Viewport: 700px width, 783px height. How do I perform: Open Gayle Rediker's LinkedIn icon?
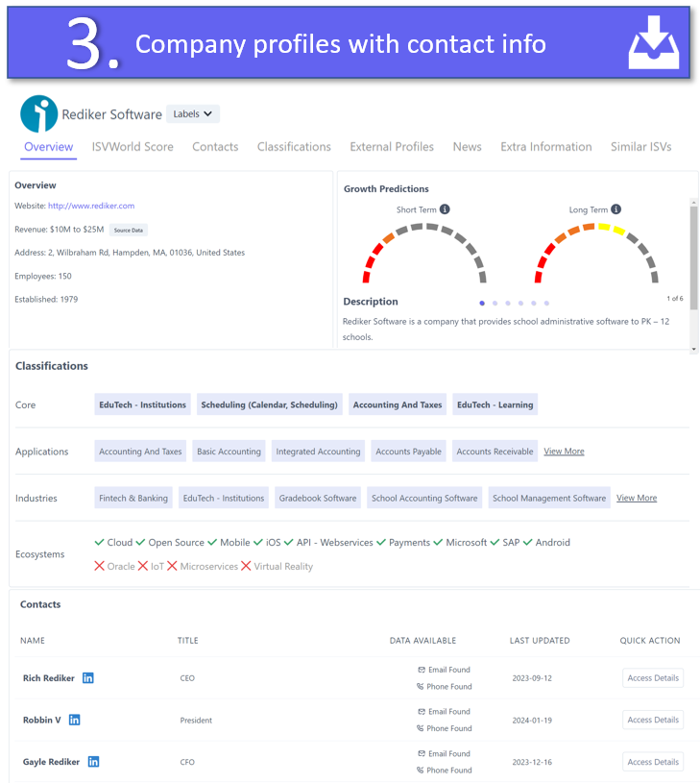93,762
